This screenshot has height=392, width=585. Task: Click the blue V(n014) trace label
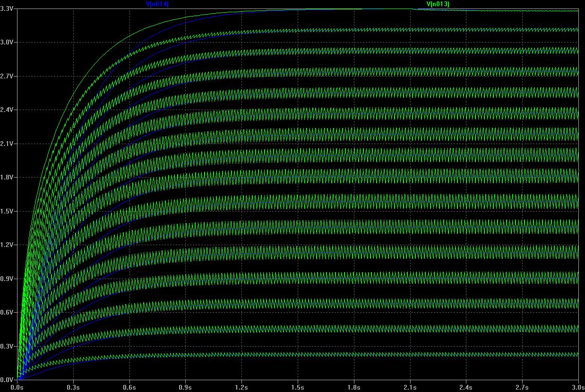click(x=157, y=4)
